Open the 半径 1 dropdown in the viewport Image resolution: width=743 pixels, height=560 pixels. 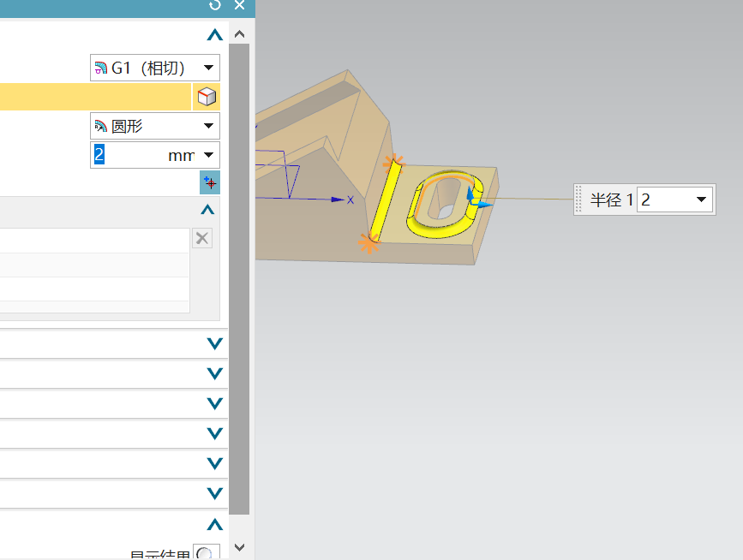[x=703, y=199]
